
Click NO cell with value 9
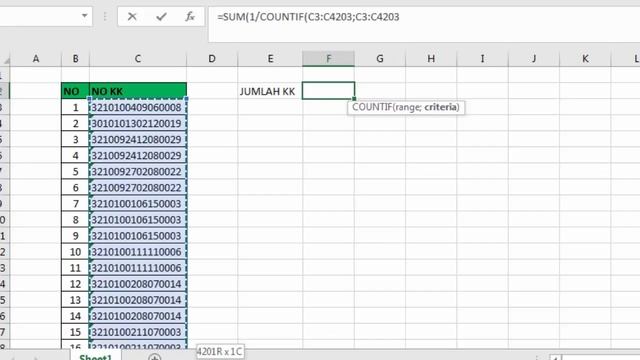(76, 236)
